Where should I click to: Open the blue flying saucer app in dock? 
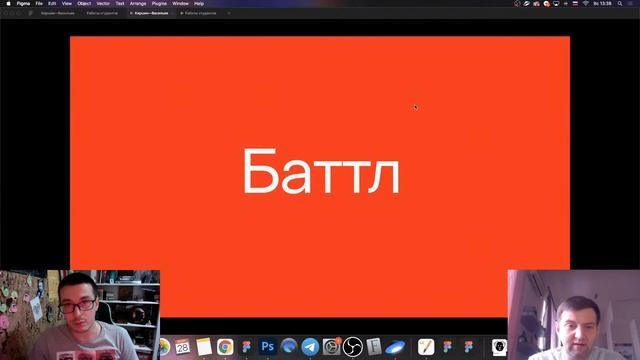tap(395, 347)
